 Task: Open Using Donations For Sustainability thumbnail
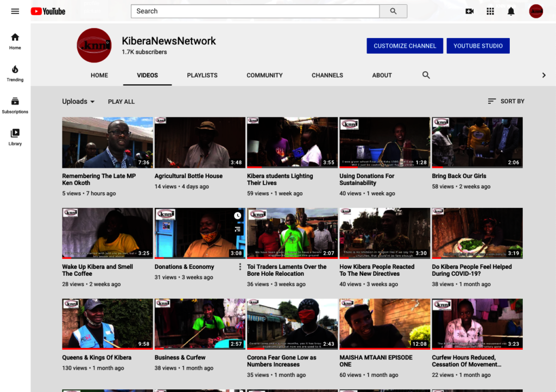pyautogui.click(x=385, y=142)
